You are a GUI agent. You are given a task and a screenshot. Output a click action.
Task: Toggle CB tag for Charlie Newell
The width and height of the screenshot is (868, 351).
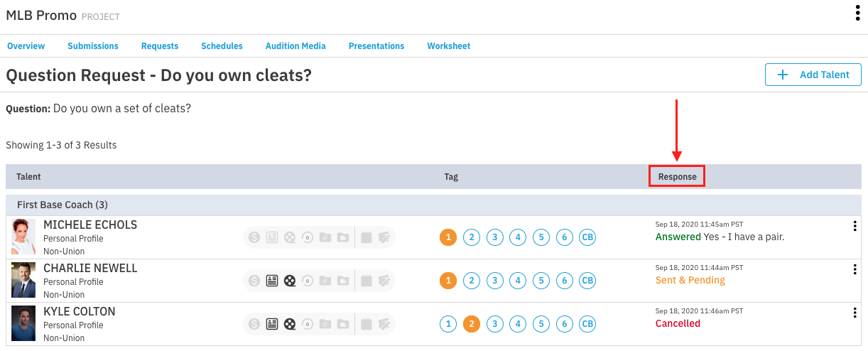pos(587,281)
